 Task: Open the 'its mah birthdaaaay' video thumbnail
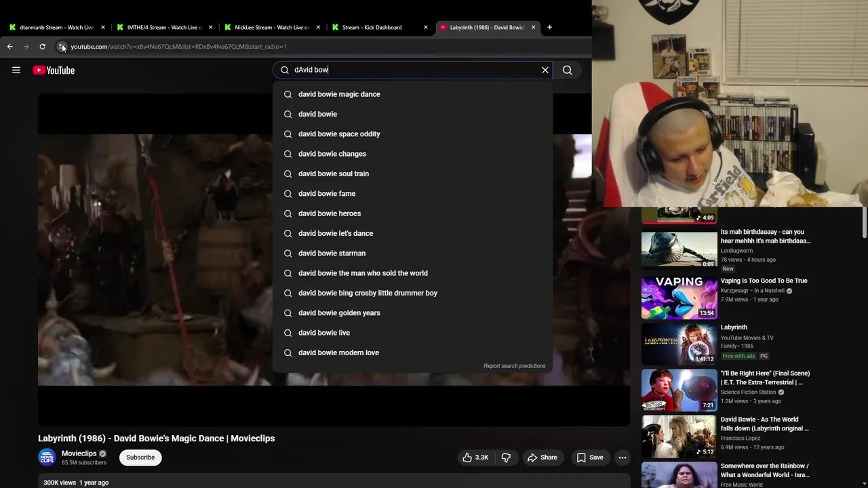tap(679, 249)
